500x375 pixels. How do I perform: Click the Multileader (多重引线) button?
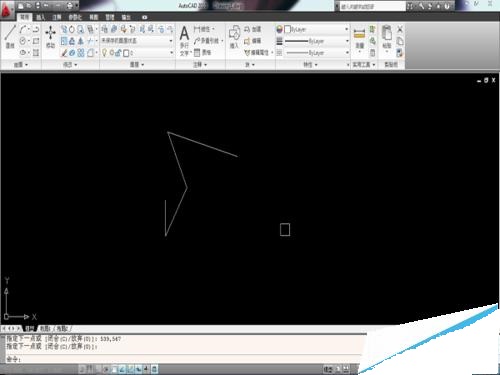208,41
